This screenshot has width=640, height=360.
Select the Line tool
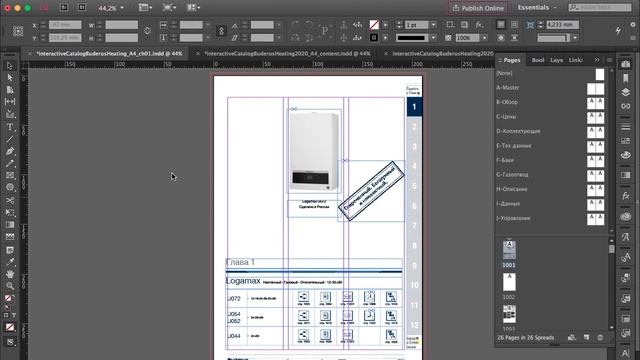[x=10, y=139]
